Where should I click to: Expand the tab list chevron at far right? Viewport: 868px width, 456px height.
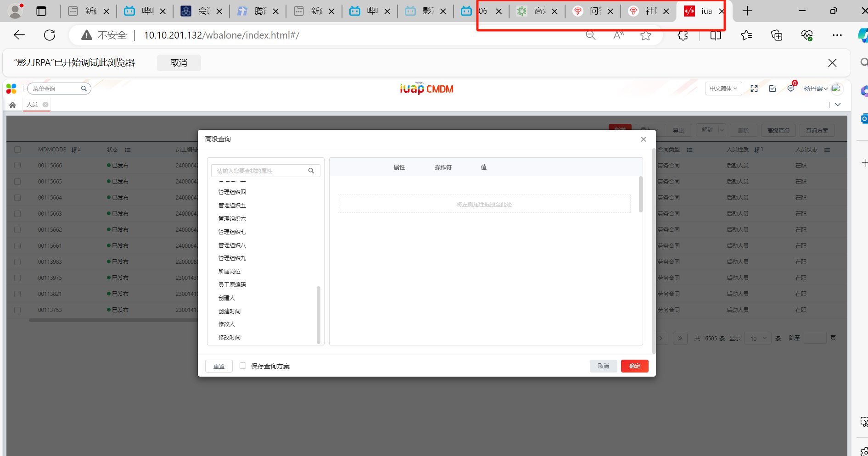838,105
